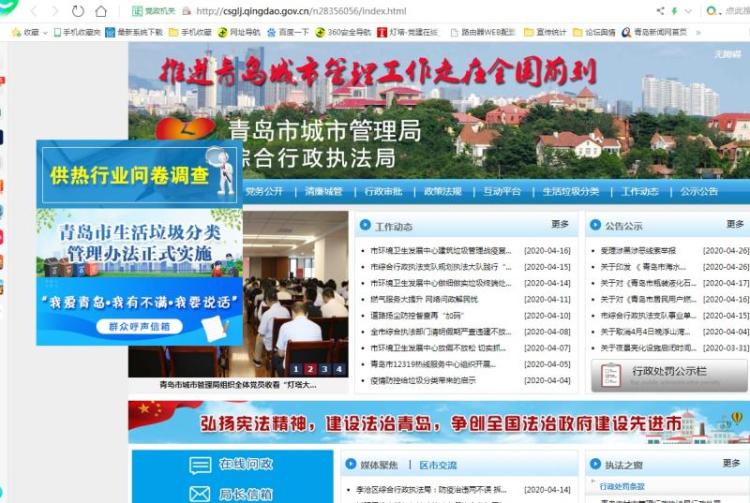750x503 pixels.
Task: Select the 生活垃圾分类 nav menu item
Action: [571, 191]
